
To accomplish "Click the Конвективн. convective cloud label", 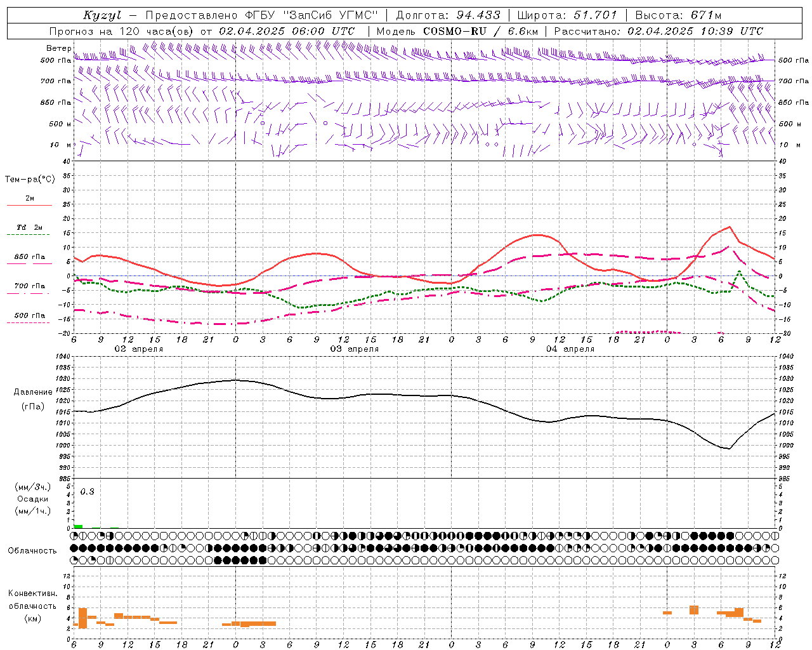I will coord(32,594).
